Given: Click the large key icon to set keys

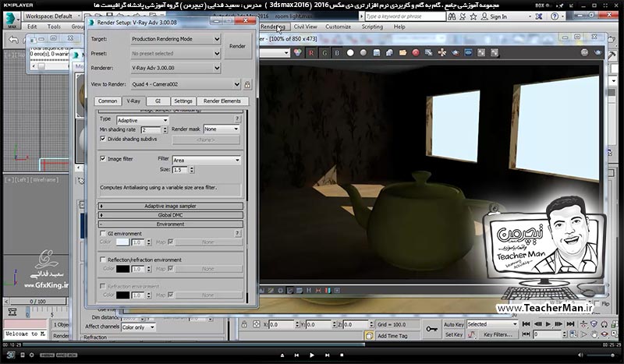Looking at the screenshot, I should [x=432, y=329].
